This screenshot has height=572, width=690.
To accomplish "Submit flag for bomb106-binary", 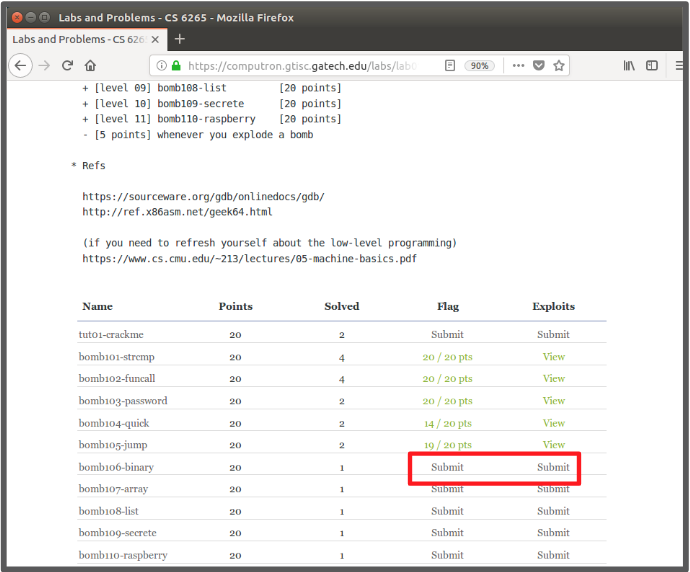I will [447, 467].
